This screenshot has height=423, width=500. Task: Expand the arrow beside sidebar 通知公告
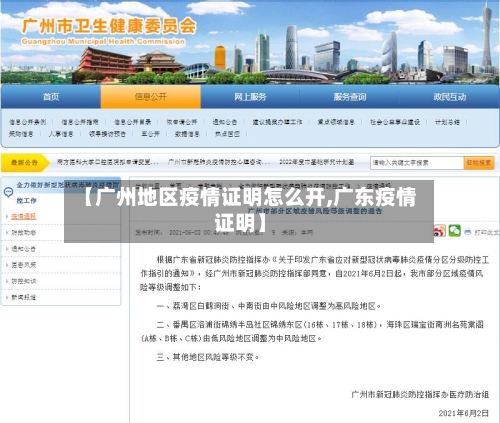(x=7, y=249)
